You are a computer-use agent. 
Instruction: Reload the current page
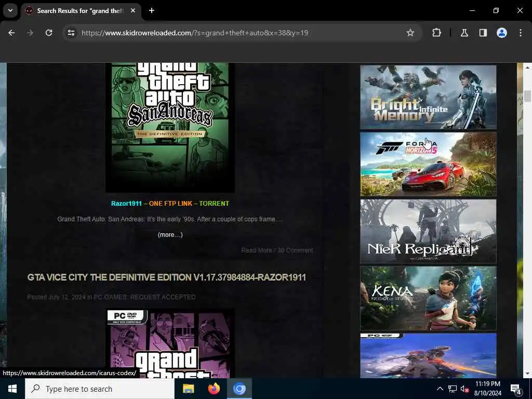point(49,33)
